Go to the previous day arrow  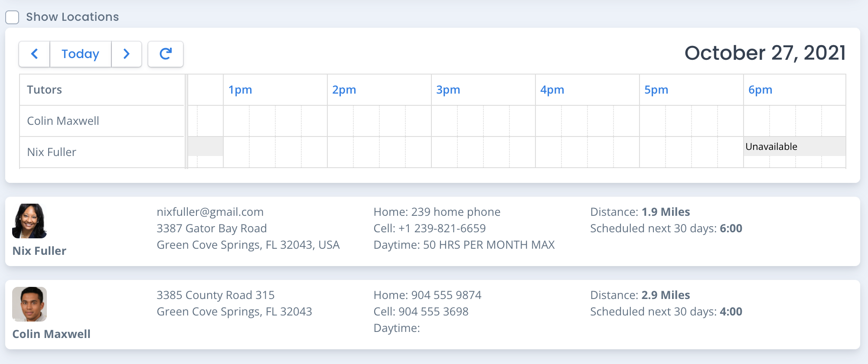34,54
